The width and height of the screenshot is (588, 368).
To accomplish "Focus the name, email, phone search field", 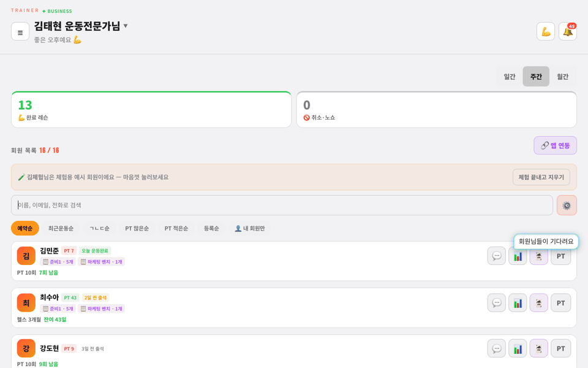I will (282, 205).
